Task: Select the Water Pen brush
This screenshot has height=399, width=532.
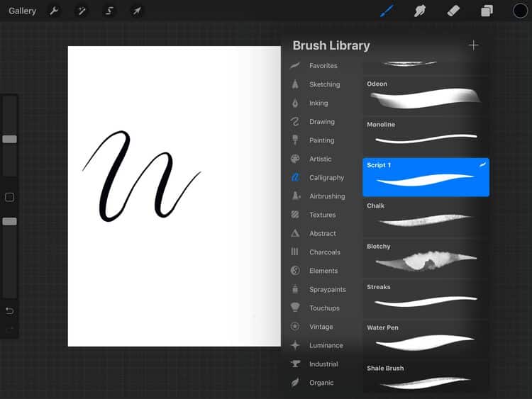Action: (426, 336)
